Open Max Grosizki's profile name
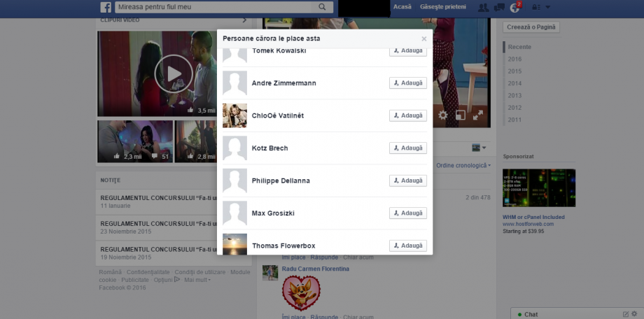 pos(273,213)
